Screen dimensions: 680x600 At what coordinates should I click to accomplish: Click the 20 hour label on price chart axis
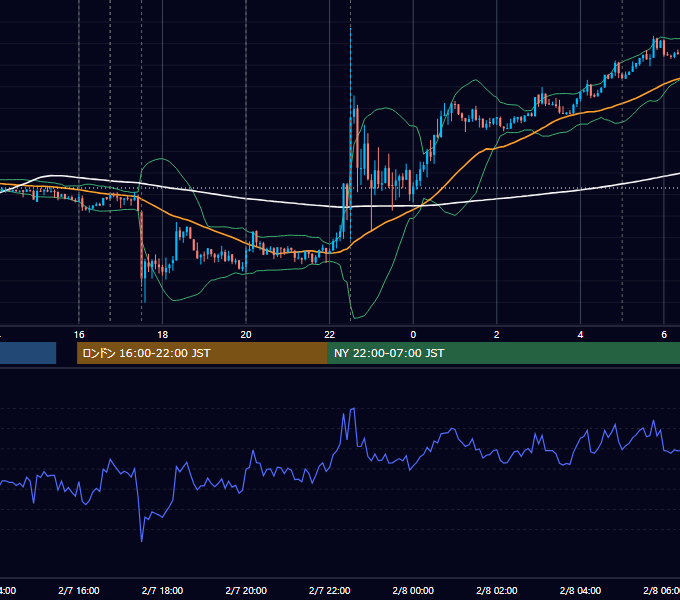tap(246, 335)
